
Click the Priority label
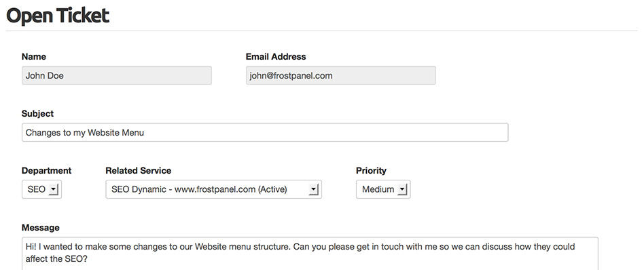click(372, 171)
